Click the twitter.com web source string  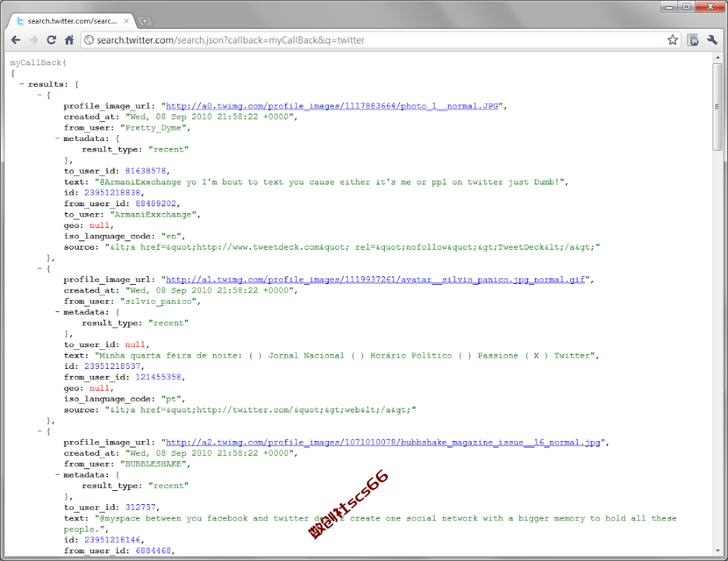pos(260,410)
